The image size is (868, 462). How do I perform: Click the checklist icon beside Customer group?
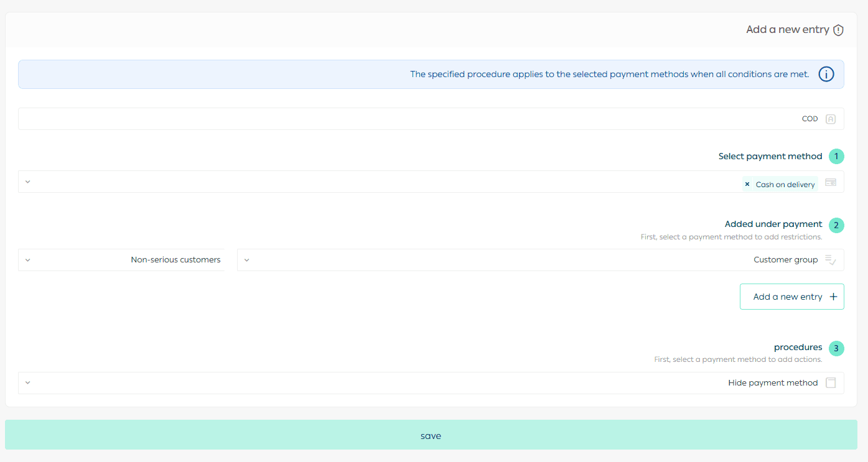830,260
